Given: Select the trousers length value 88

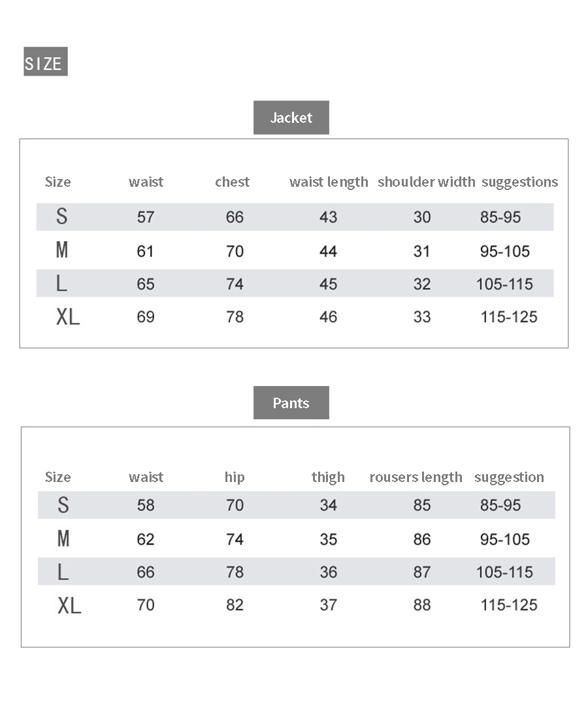Looking at the screenshot, I should point(422,605).
